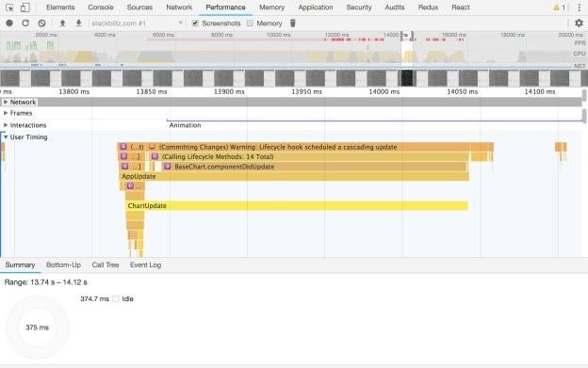Collapse the User Timing track
The image size is (588, 368).
(6, 137)
